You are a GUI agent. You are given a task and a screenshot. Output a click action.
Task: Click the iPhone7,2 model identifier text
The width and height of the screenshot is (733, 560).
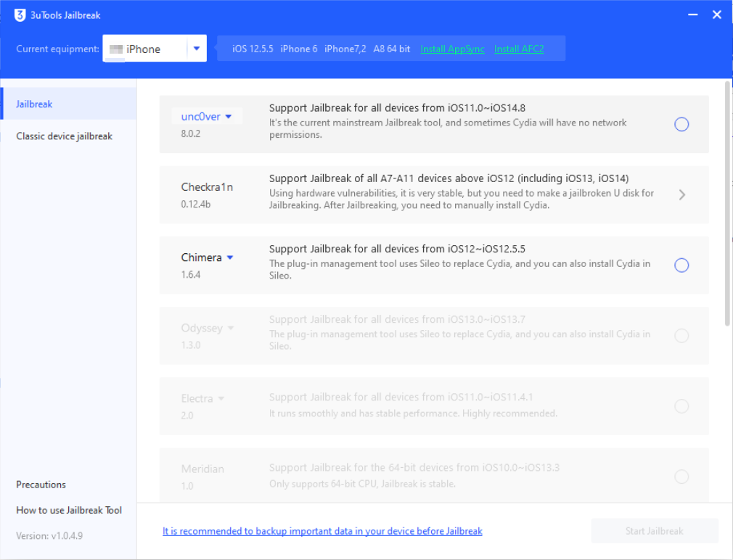(x=345, y=49)
